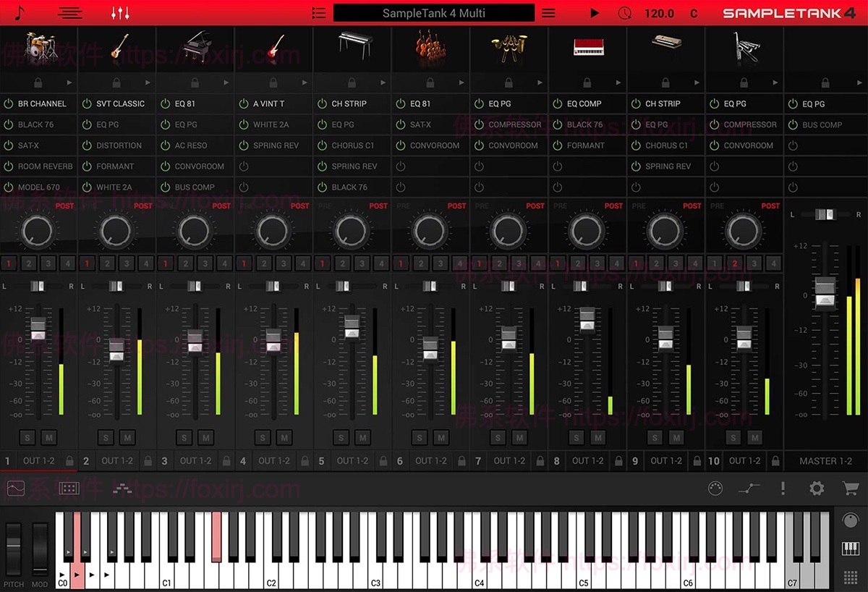Image resolution: width=868 pixels, height=592 pixels.
Task: Solo channel 5 with the S button
Action: (340, 438)
